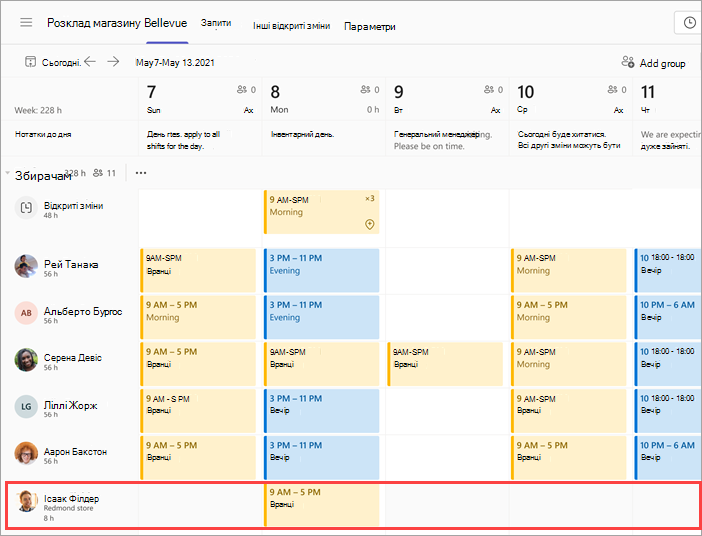702x536 pixels.
Task: Select the Альберто Бургос name
Action: click(83, 311)
